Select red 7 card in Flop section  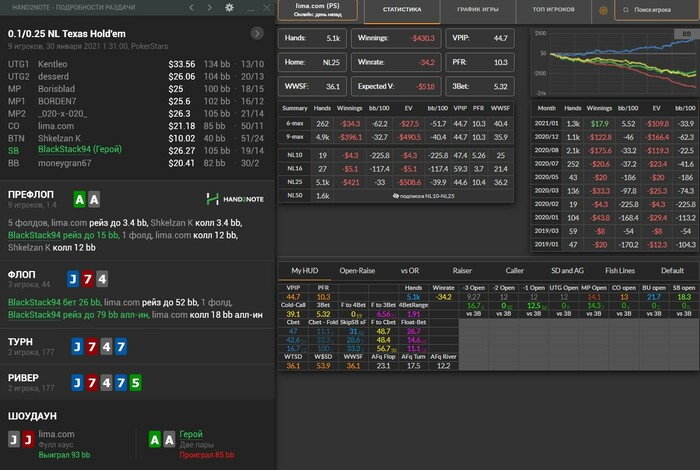[x=88, y=279]
